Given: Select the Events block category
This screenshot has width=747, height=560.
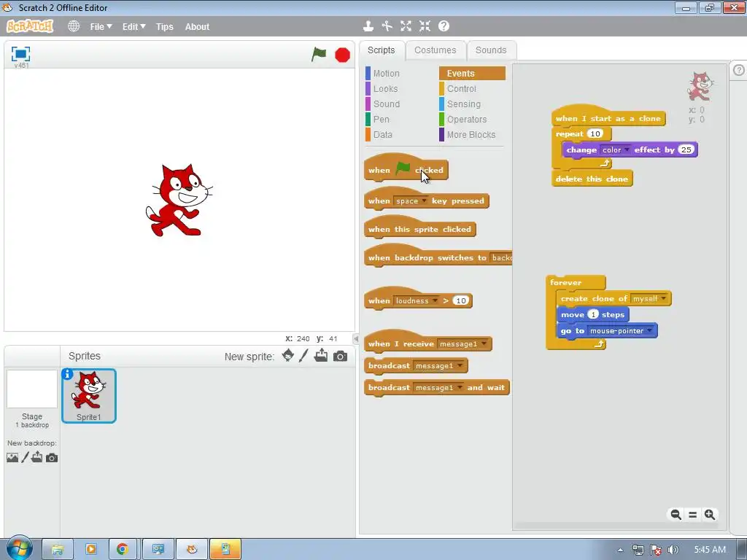Looking at the screenshot, I should click(472, 74).
